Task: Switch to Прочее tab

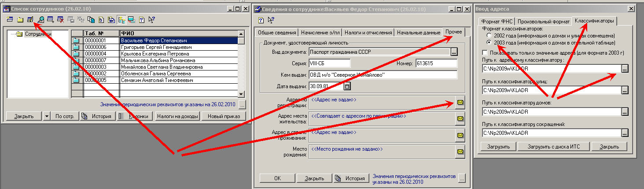Action: (x=453, y=32)
